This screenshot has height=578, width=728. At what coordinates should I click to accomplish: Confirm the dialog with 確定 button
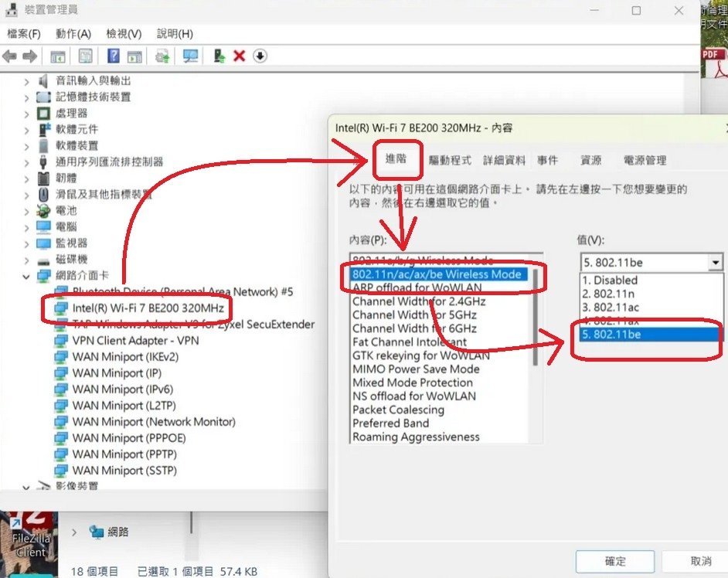615,561
